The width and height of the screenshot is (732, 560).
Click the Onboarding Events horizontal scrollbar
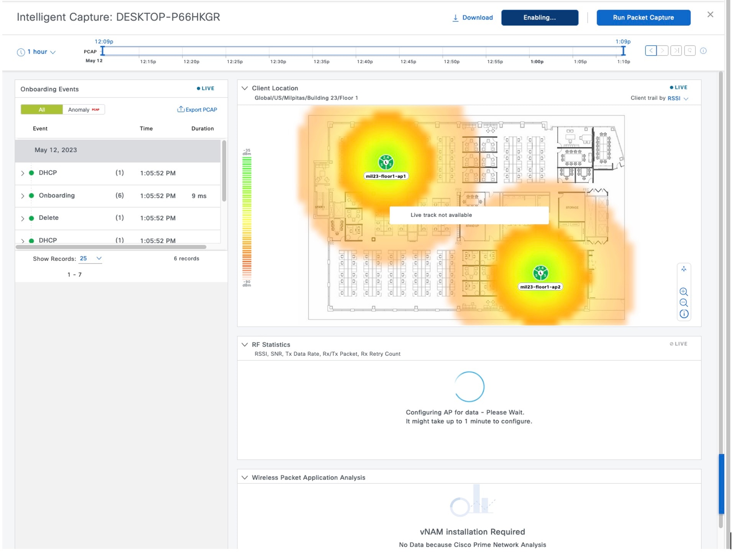click(x=111, y=247)
